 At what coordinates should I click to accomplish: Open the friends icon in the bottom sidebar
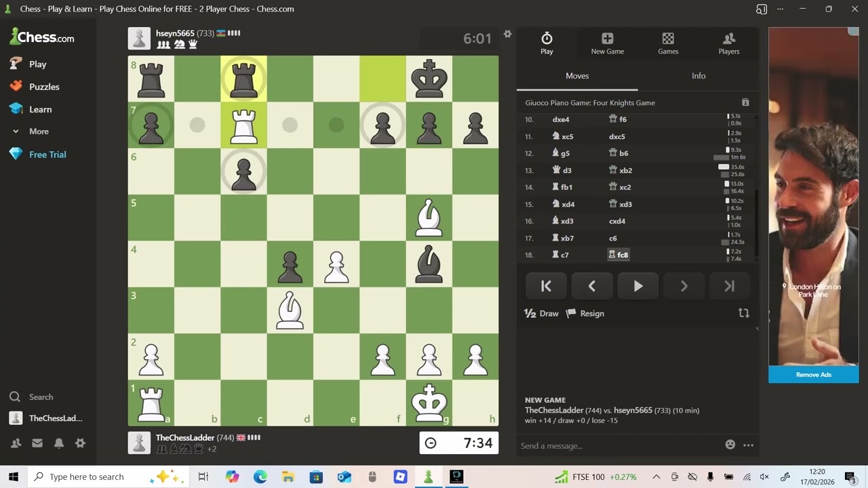(x=16, y=443)
